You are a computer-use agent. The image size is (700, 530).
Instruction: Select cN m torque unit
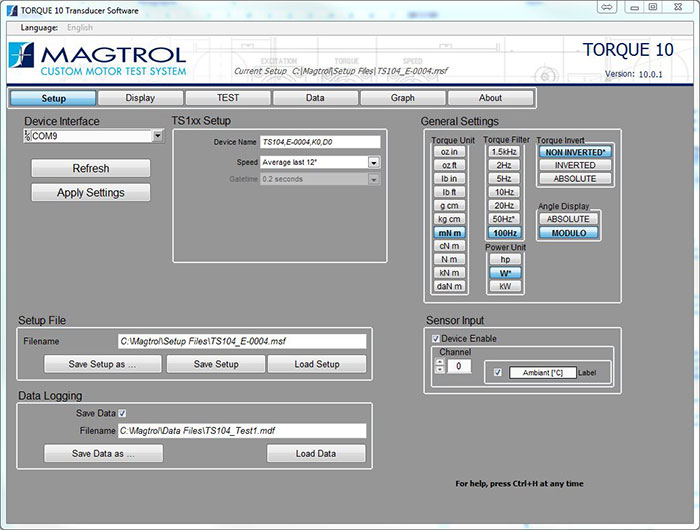(x=450, y=246)
